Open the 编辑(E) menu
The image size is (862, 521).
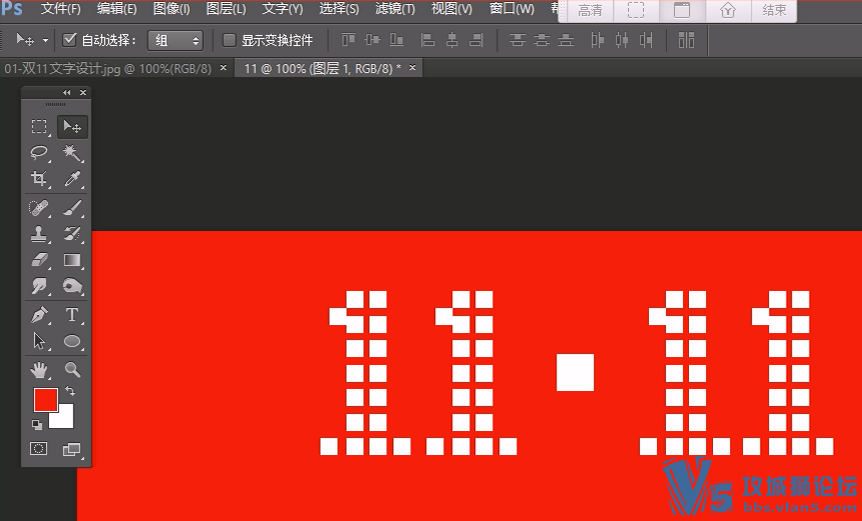[x=117, y=9]
